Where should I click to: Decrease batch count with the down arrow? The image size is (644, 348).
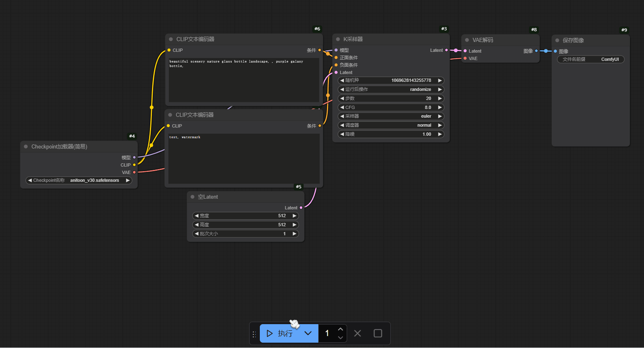click(340, 338)
